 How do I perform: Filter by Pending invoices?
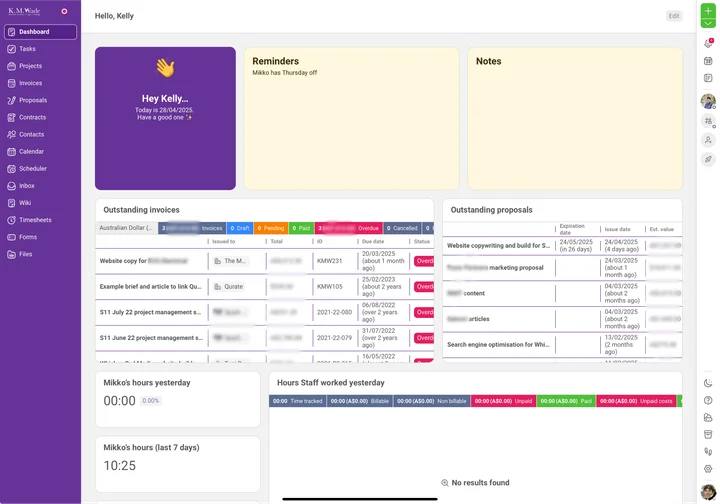270,228
